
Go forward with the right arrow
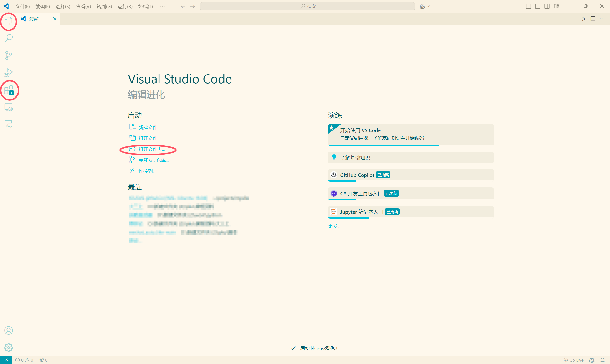coord(193,6)
